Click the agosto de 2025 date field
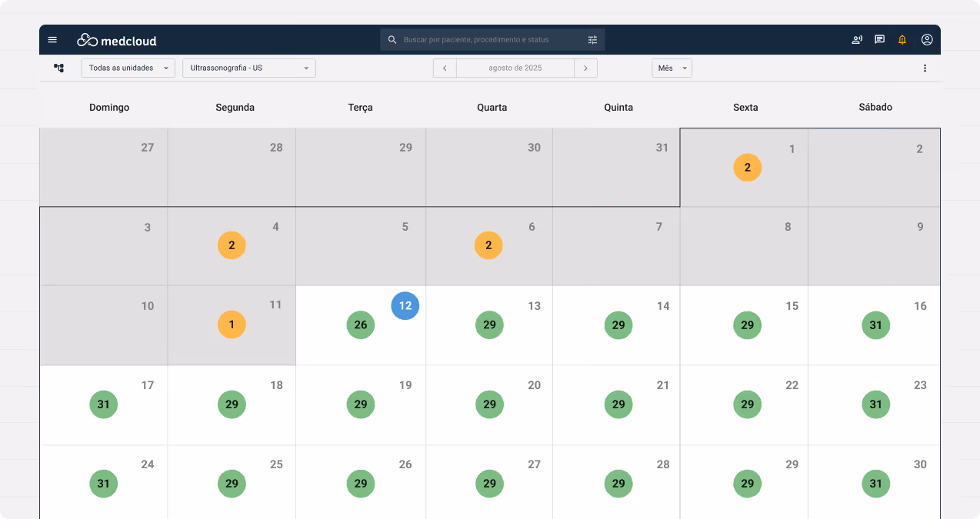The width and height of the screenshot is (980, 519). tap(515, 68)
